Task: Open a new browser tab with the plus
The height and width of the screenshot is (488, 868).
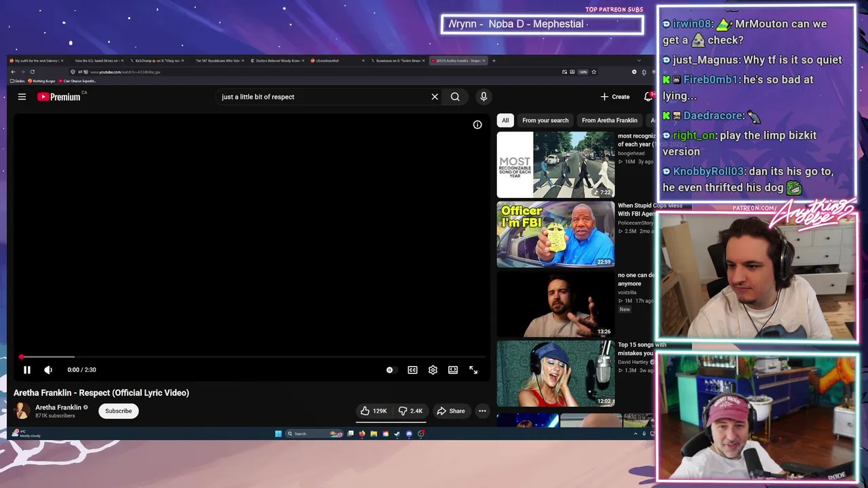Action: point(494,60)
